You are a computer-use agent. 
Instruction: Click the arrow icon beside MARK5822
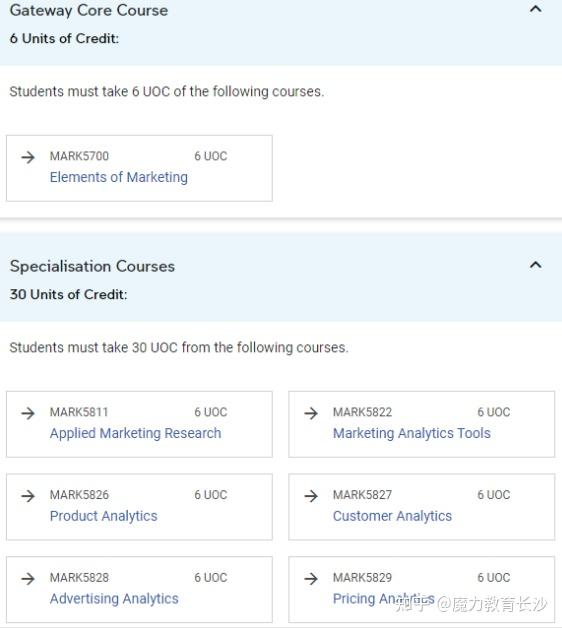311,413
